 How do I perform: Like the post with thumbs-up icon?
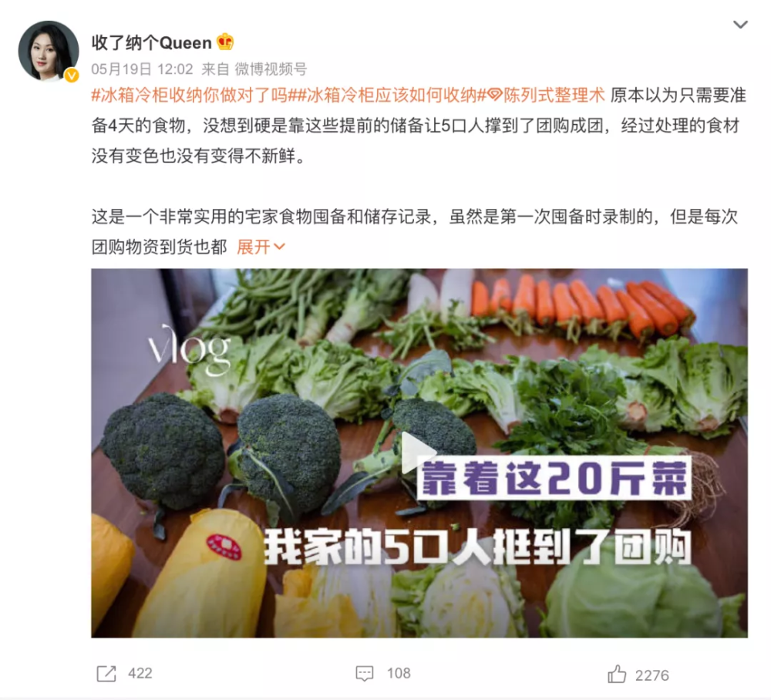pos(617,674)
